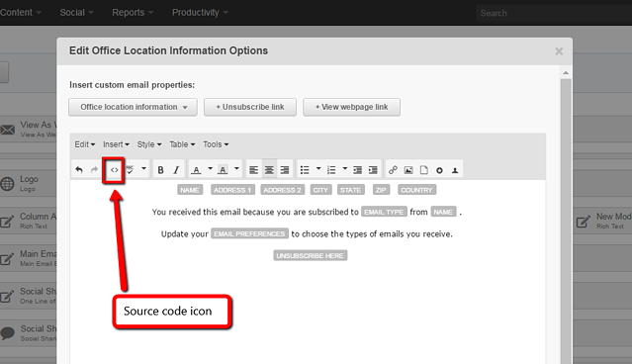
Task: Insert a numbered list
Action: (331, 170)
